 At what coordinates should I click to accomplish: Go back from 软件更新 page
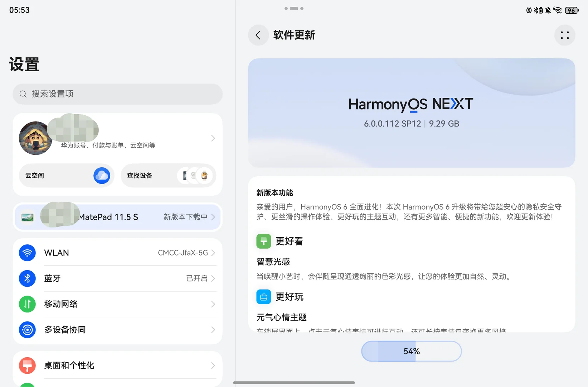258,35
